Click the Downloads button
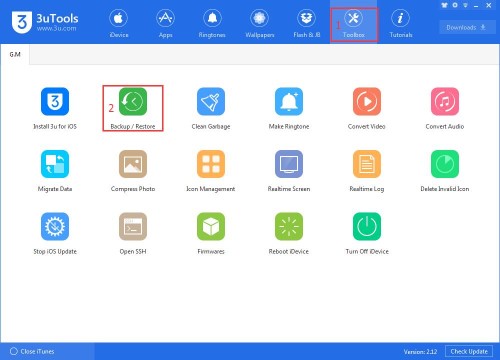This screenshot has height=360, width=500. coord(467,27)
